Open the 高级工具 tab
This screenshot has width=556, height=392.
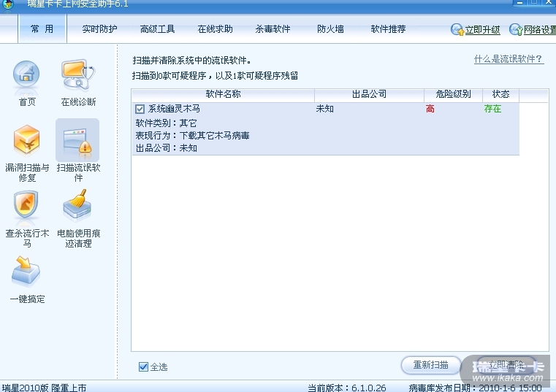coord(157,29)
